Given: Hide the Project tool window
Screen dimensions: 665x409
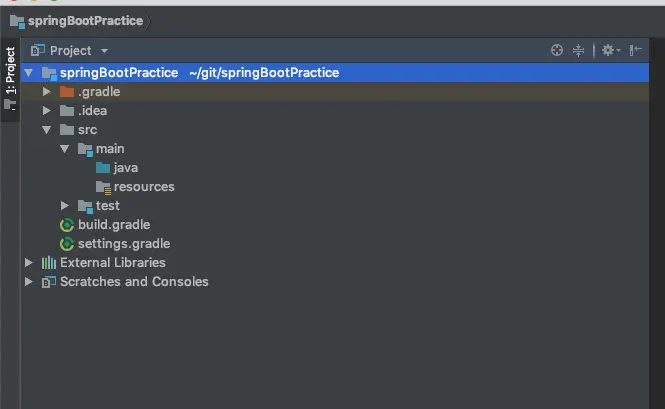Looking at the screenshot, I should (635, 50).
